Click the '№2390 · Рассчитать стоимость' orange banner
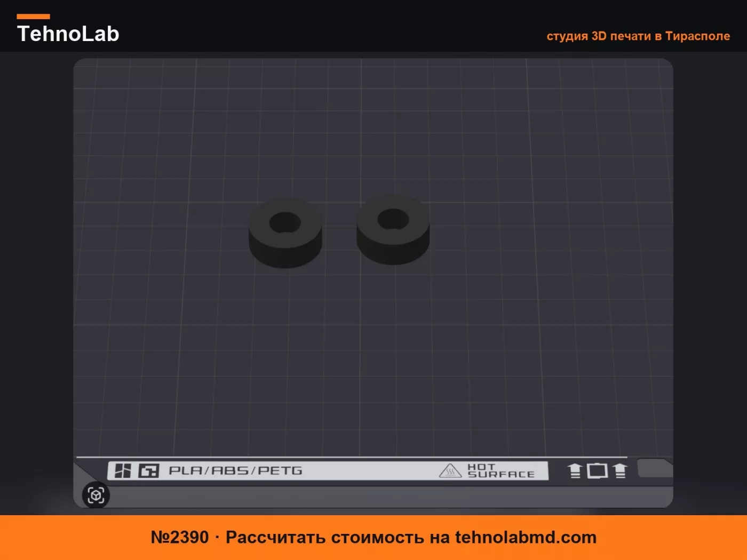This screenshot has width=747, height=560. click(373, 537)
